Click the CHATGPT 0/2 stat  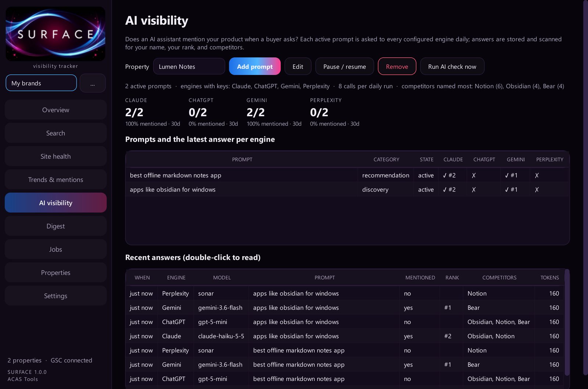click(213, 112)
